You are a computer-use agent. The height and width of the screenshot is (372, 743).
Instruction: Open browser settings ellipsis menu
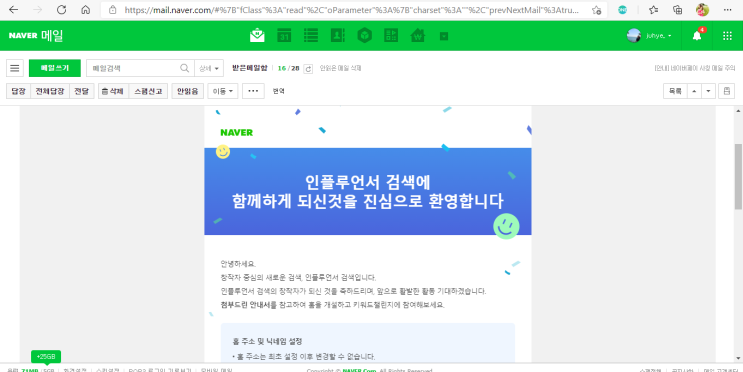(728, 10)
